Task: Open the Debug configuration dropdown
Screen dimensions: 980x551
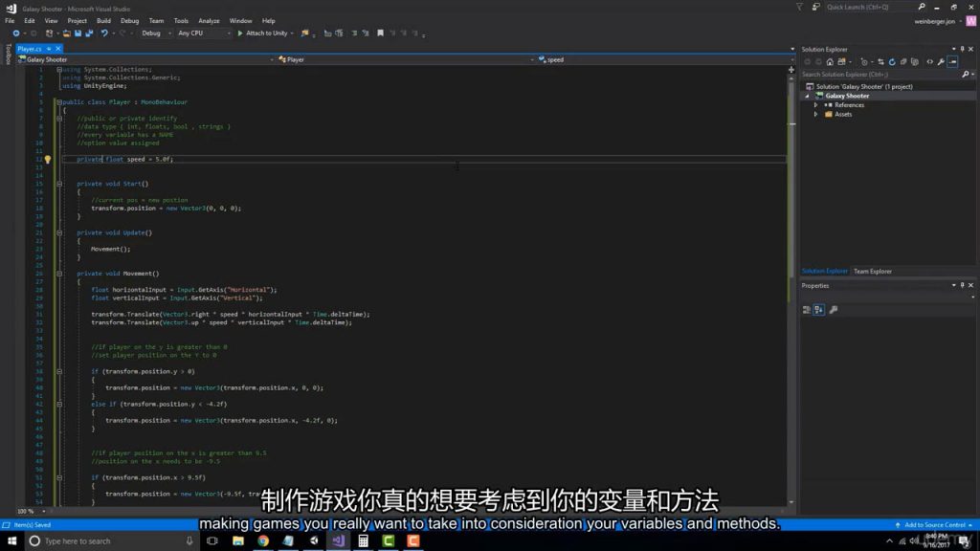Action: click(x=154, y=33)
